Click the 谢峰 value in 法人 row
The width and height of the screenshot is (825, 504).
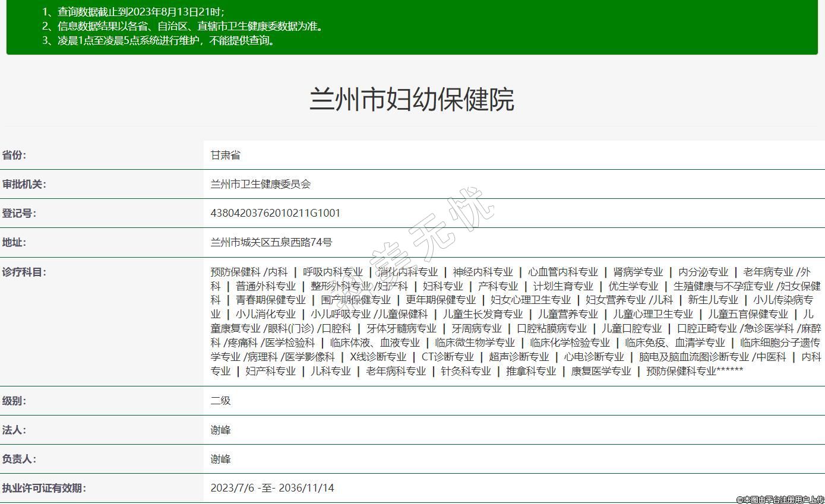[x=220, y=430]
